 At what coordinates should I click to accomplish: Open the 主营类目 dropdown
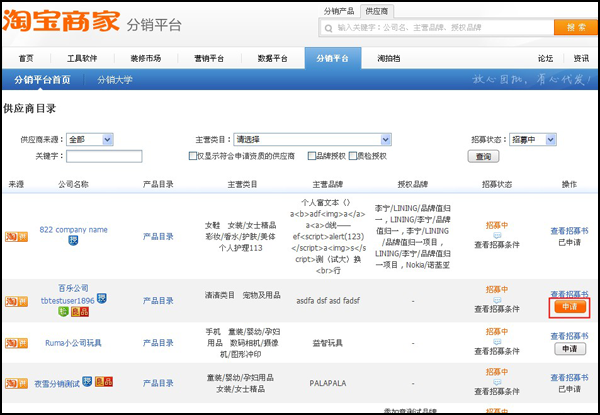pyautogui.click(x=312, y=140)
